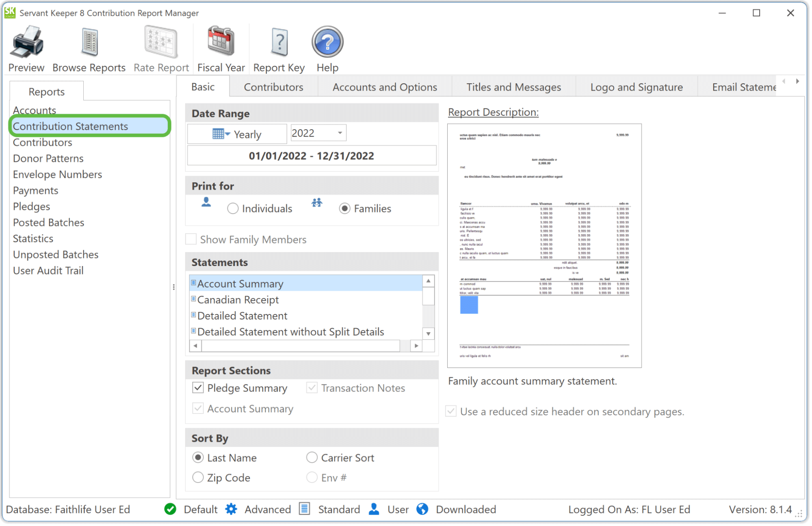Select Donor Patterns in the Reports list

tap(48, 158)
